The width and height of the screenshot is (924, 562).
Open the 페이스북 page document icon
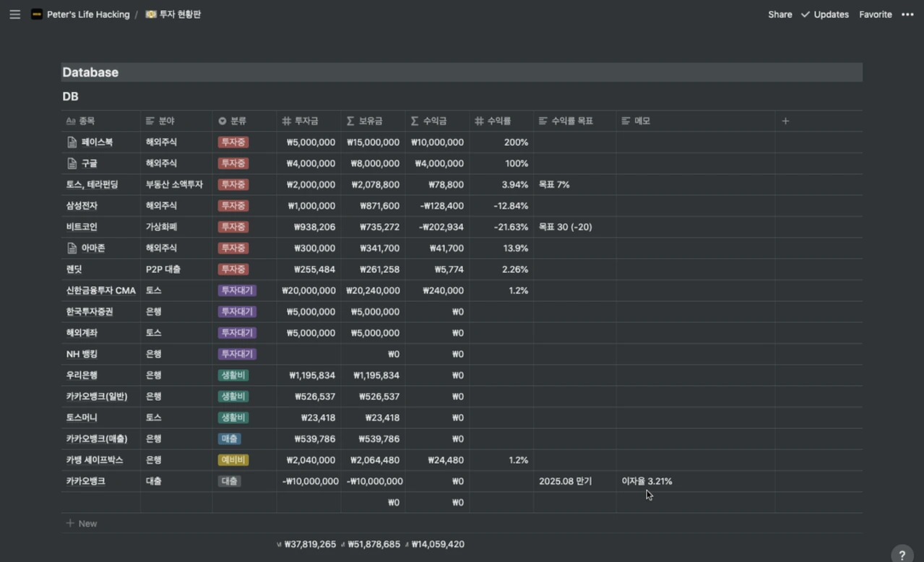pos(72,142)
